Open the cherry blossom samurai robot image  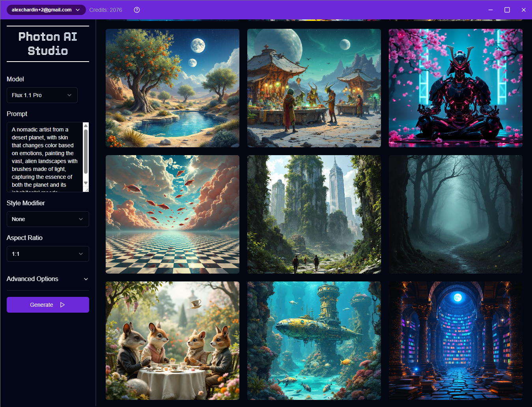[455, 88]
